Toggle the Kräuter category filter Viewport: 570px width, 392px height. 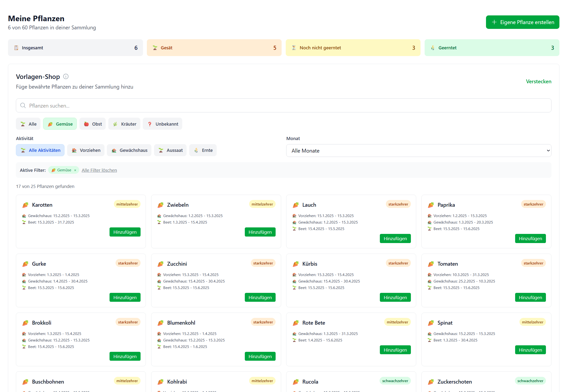[x=124, y=124]
